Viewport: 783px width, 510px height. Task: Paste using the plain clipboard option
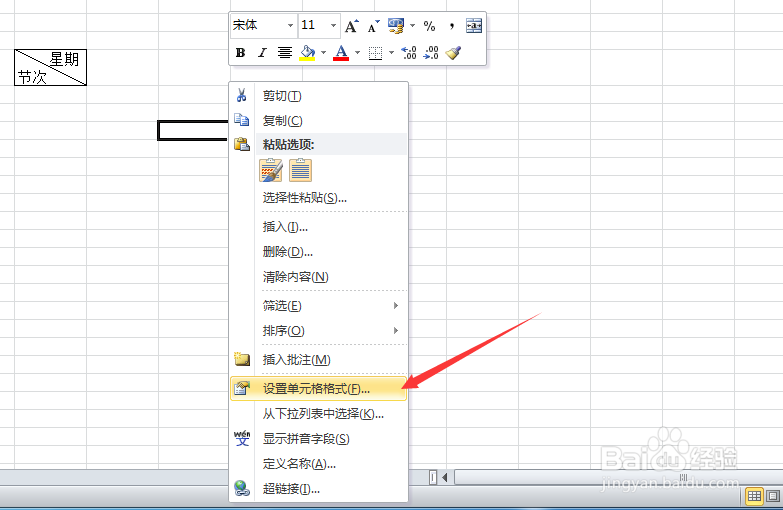pyautogui.click(x=301, y=170)
